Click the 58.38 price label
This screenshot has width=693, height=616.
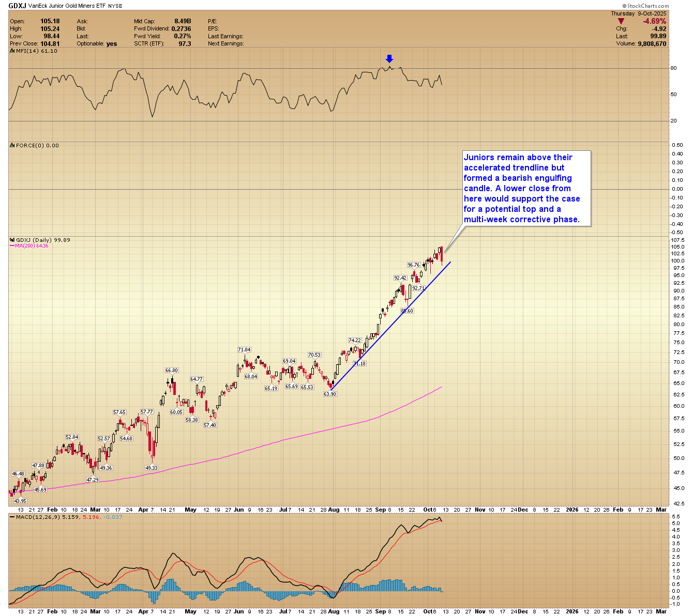pos(192,420)
